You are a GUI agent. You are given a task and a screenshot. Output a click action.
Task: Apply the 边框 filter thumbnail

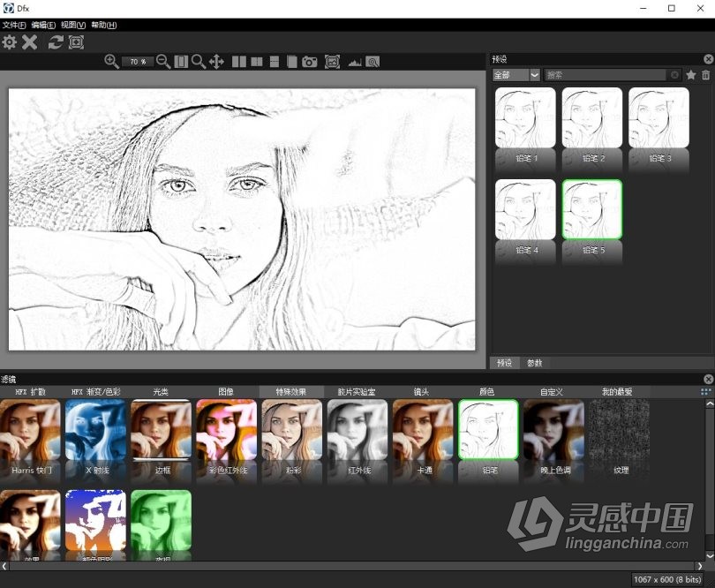[161, 430]
